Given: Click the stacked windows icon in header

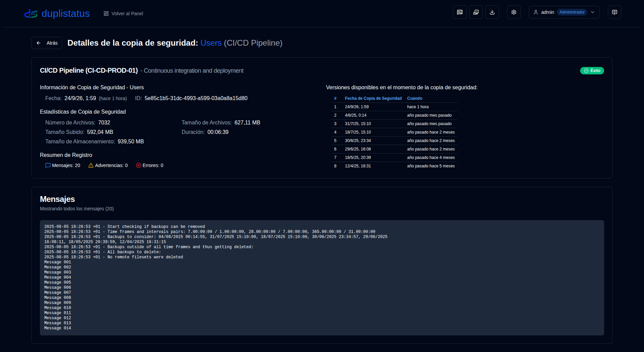Looking at the screenshot, I should pos(476,12).
